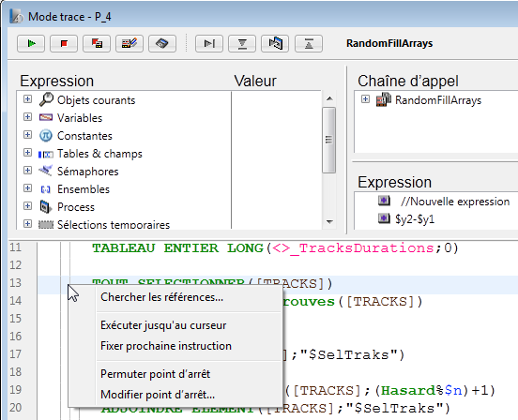
Task: Click the save settings toolbar icon
Action: (x=162, y=43)
